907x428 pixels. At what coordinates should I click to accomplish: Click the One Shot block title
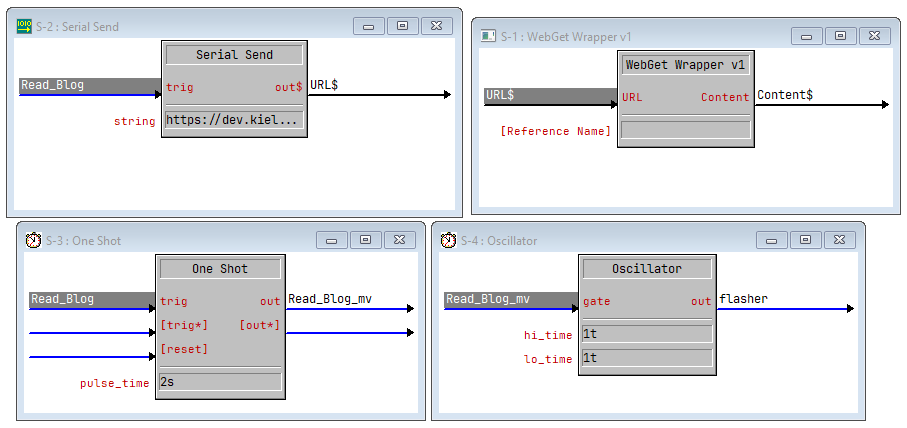point(220,269)
